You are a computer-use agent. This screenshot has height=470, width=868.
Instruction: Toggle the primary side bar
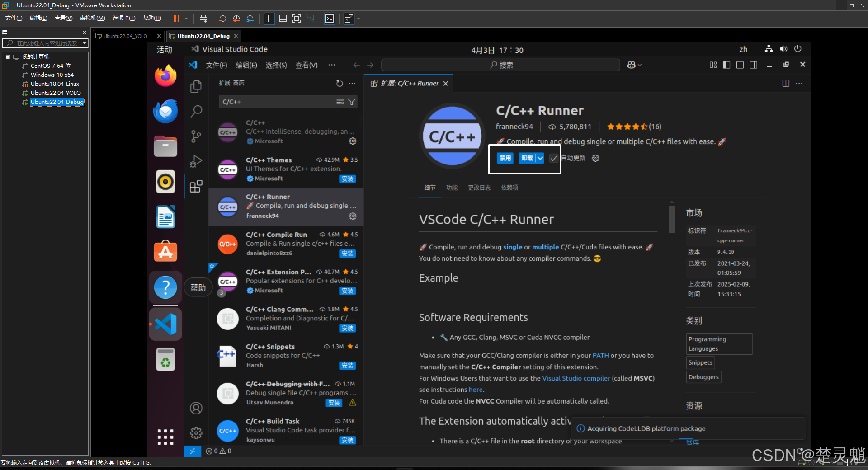(x=726, y=65)
